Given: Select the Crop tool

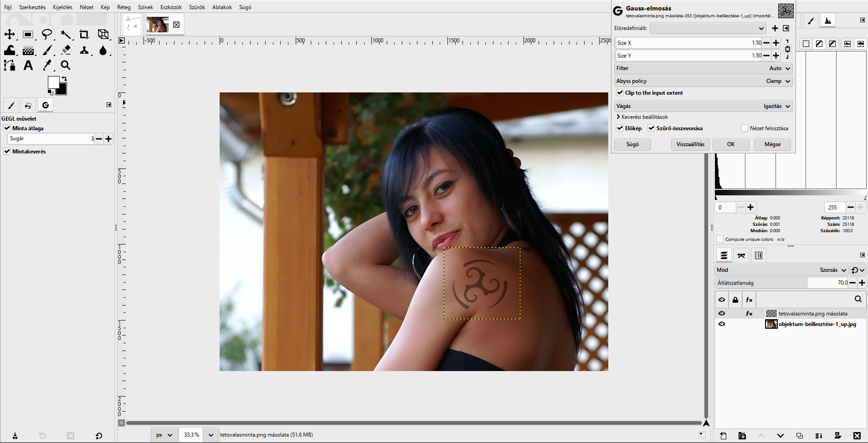Looking at the screenshot, I should click(x=84, y=35).
